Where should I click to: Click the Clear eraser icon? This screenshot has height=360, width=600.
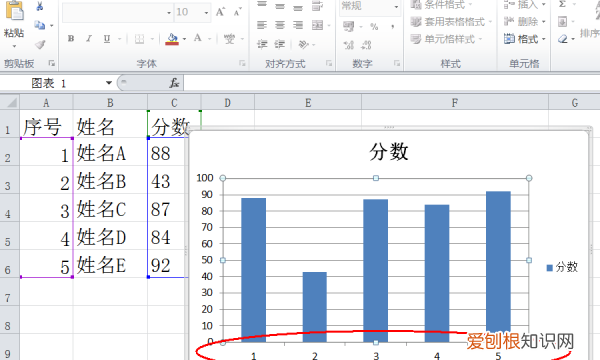562,39
